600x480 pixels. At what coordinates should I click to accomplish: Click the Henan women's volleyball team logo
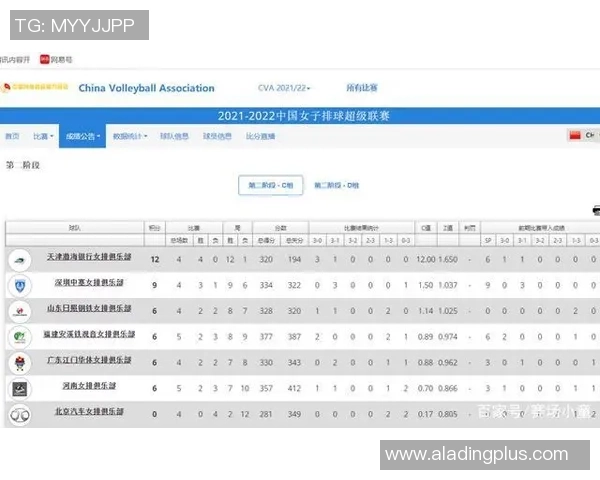pyautogui.click(x=19, y=388)
